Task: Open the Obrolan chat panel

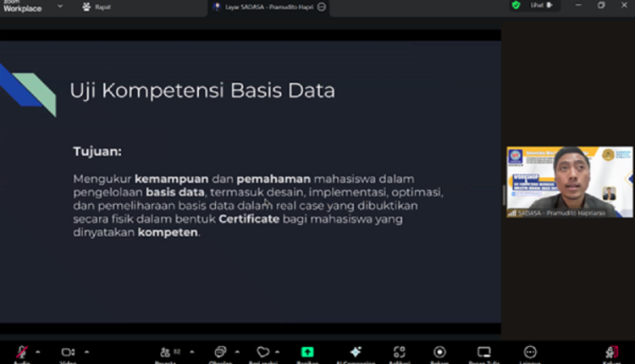Action: coord(220,352)
